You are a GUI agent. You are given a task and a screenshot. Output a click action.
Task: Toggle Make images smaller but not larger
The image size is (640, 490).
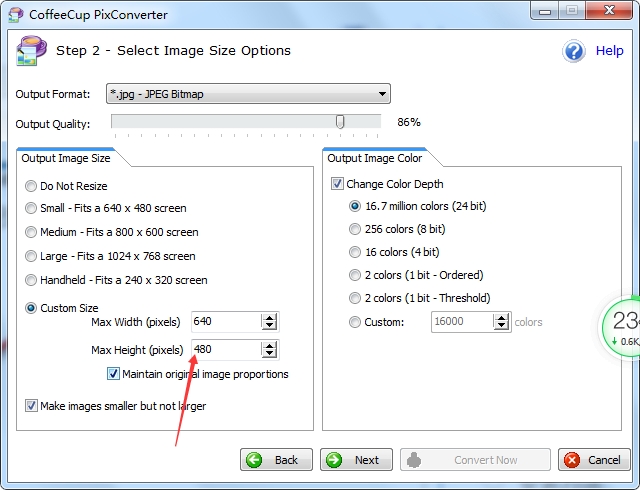tap(32, 406)
